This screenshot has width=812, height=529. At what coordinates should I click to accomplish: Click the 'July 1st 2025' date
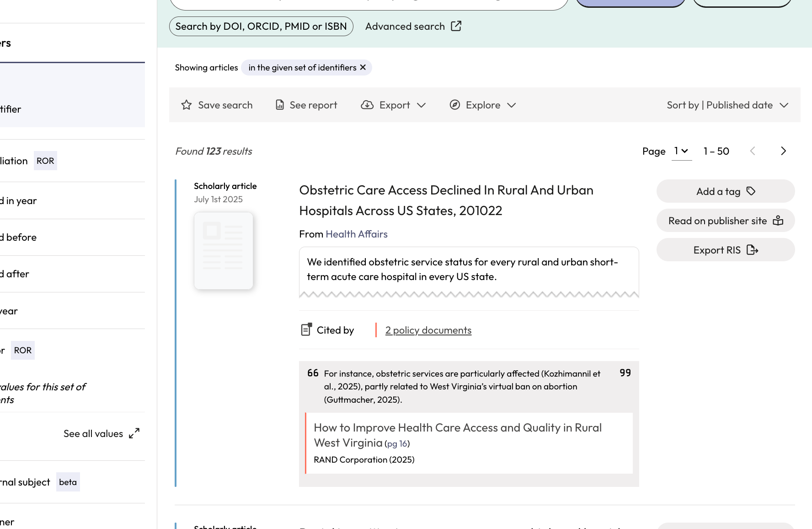[x=218, y=199]
